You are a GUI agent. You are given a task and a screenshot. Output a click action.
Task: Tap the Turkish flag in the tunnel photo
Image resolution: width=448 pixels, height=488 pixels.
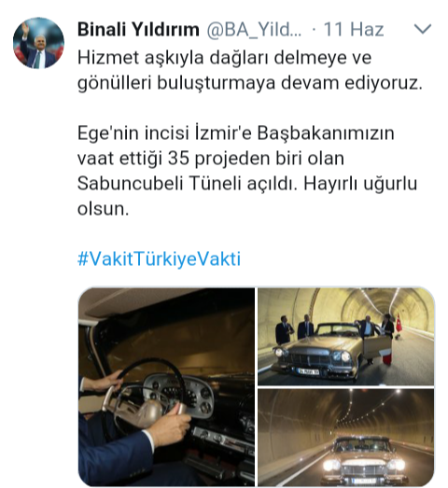[x=399, y=323]
